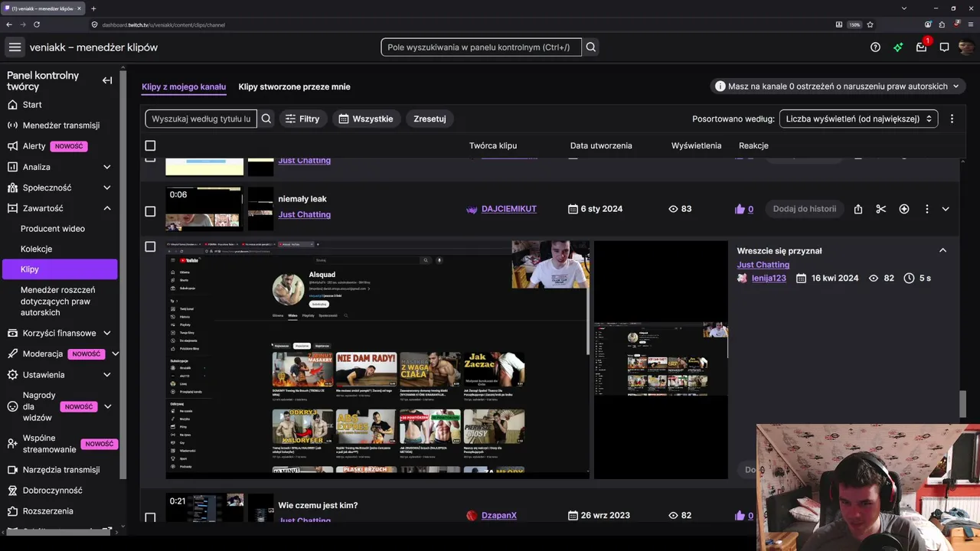This screenshot has width=980, height=551.
Task: Click the magnifier next to clip title search
Action: coord(266,119)
